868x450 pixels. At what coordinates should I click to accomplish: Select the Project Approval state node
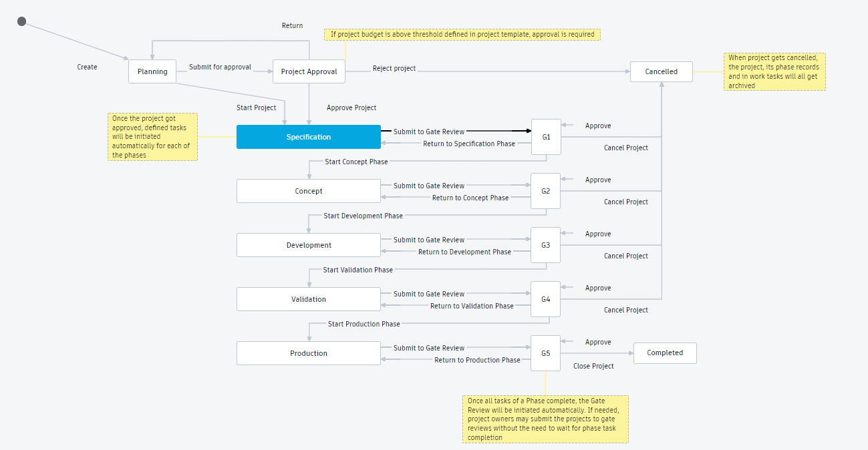click(x=309, y=71)
